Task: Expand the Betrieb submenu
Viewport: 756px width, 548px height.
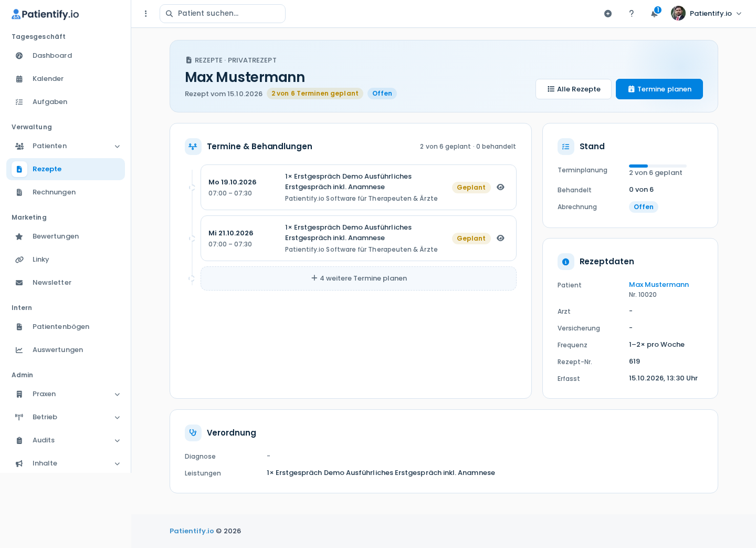Action: [x=117, y=418]
